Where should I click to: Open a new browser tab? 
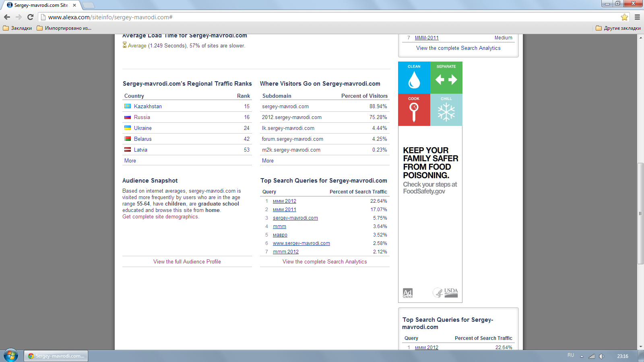tap(88, 5)
